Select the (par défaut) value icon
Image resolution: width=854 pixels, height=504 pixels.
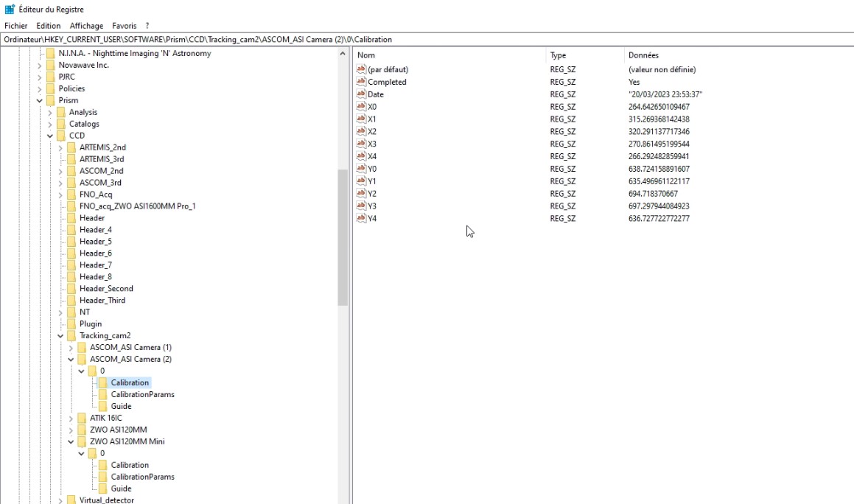[x=361, y=69]
